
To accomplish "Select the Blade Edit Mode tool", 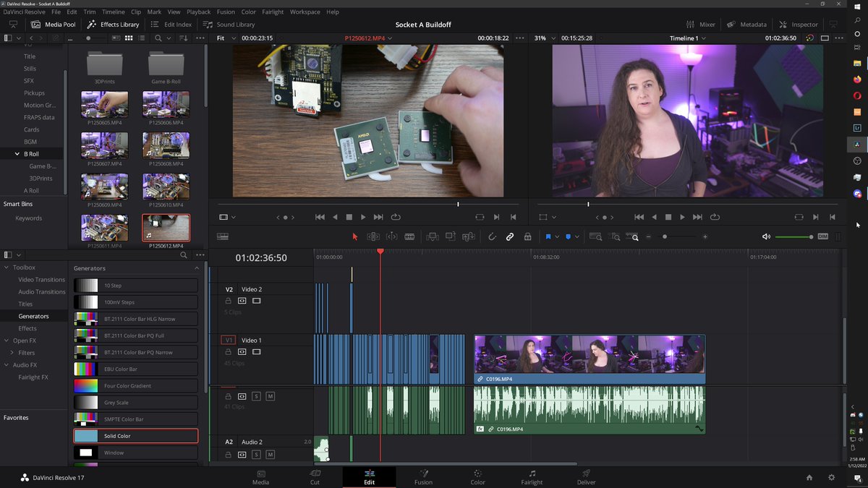I will point(409,236).
